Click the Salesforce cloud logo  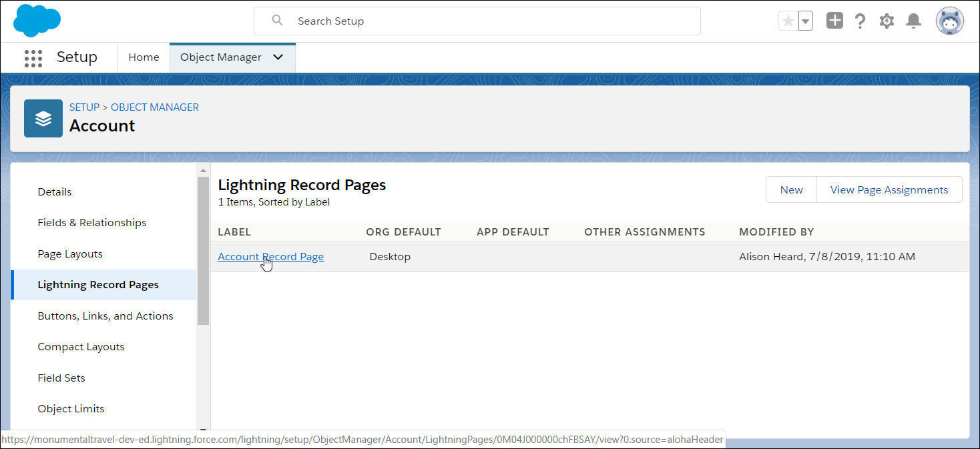pyautogui.click(x=37, y=21)
